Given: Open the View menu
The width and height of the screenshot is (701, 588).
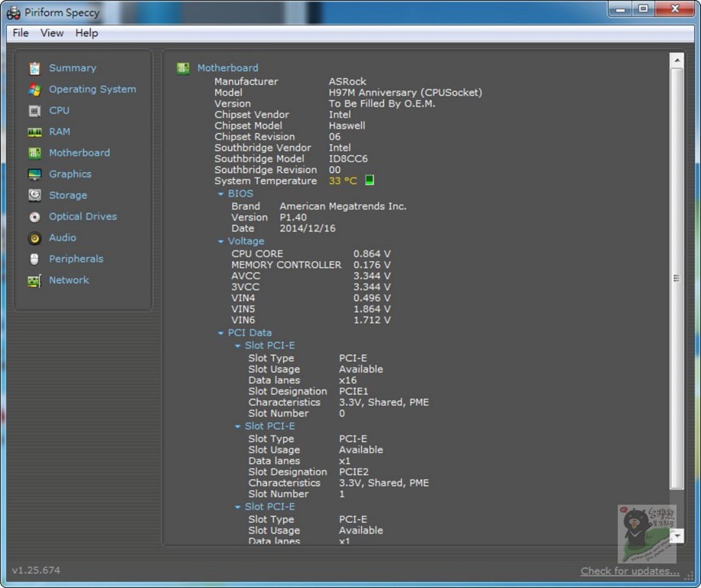Looking at the screenshot, I should 52,33.
